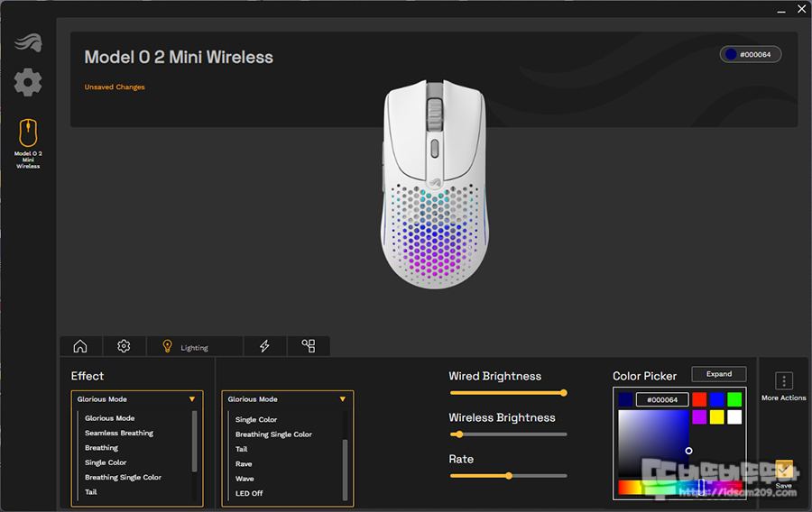
Task: Minimize the application window
Action: point(781,10)
